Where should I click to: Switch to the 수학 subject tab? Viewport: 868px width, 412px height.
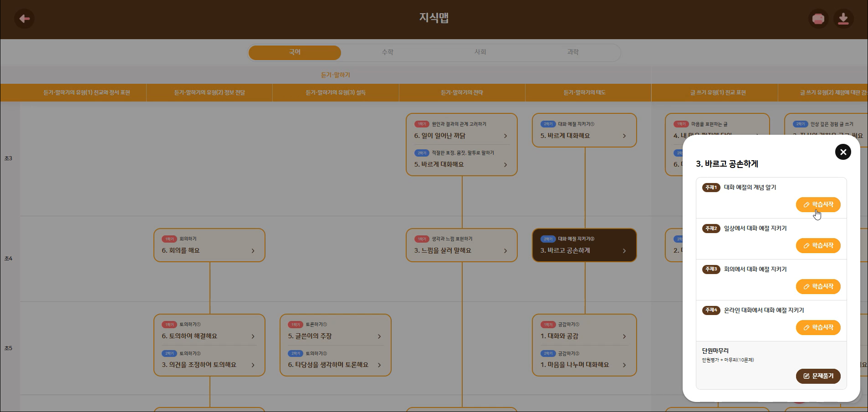(388, 52)
